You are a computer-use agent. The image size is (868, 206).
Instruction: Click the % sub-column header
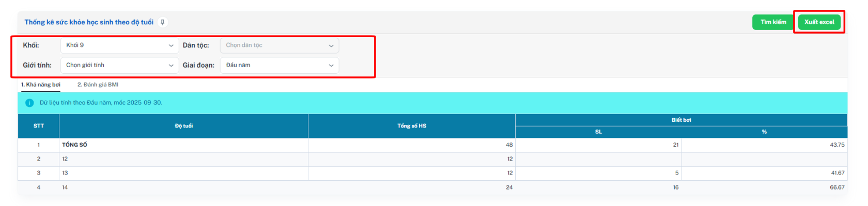(x=764, y=132)
